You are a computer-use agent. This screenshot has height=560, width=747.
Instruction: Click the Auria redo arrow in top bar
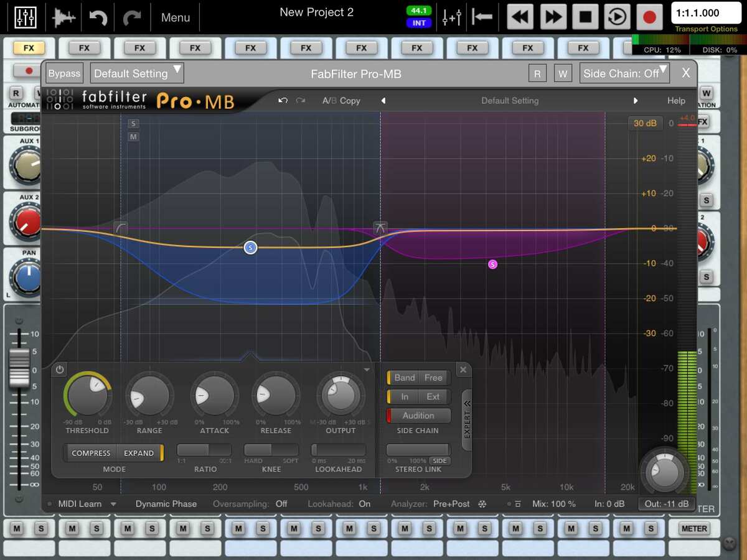tap(132, 17)
